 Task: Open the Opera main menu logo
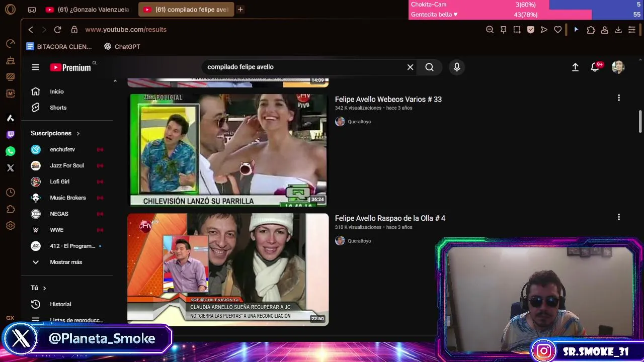[x=10, y=9]
